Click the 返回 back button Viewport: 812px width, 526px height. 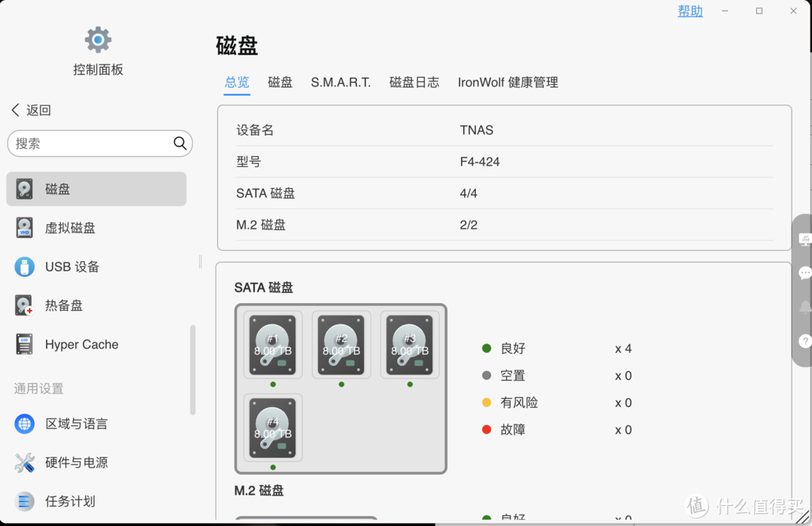(30, 110)
